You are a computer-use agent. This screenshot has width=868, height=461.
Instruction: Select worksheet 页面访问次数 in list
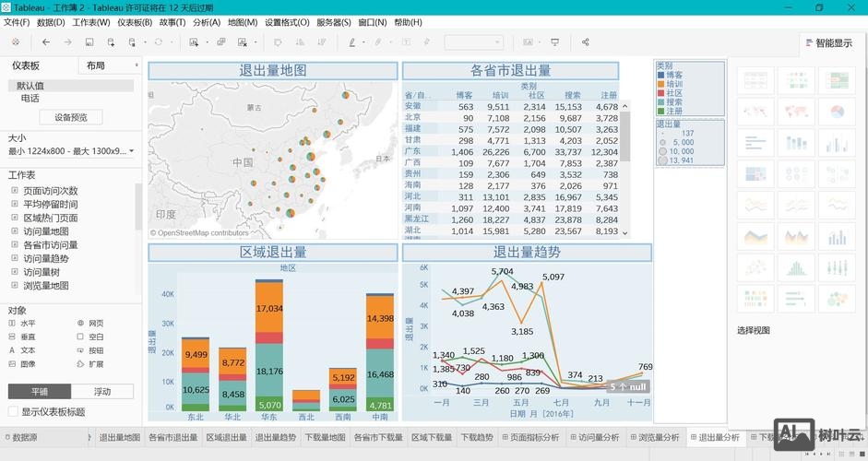tap(51, 190)
